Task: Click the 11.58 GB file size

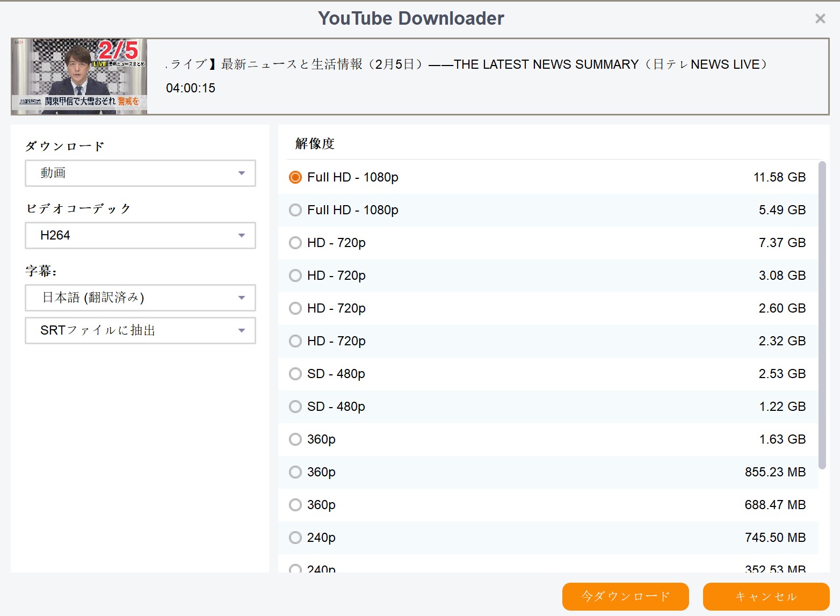Action: click(x=779, y=177)
